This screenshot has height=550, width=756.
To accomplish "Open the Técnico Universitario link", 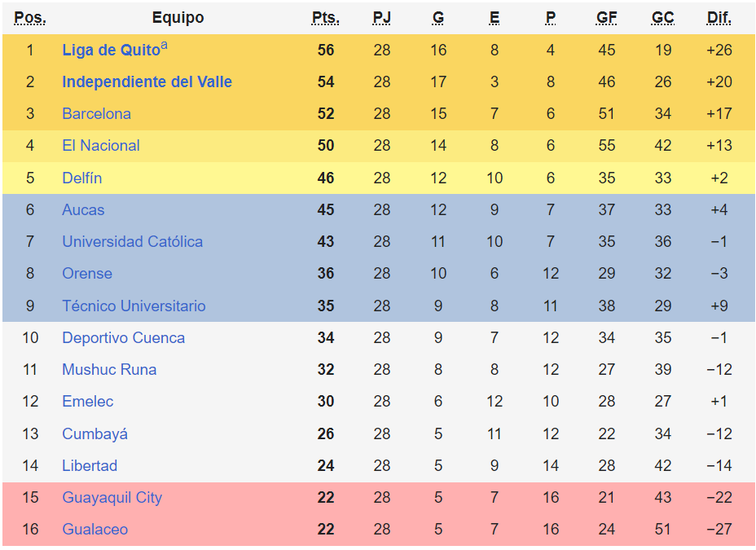I will click(x=134, y=306).
